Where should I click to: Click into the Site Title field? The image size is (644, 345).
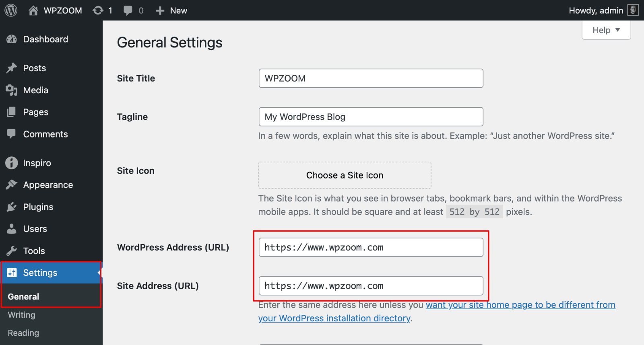370,78
